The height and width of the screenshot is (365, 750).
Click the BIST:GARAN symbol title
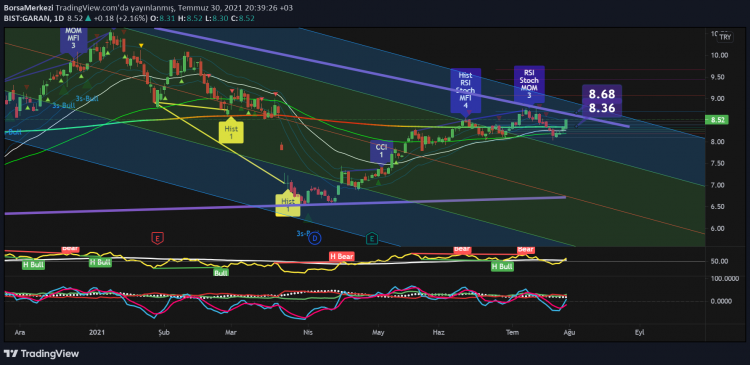coord(28,19)
